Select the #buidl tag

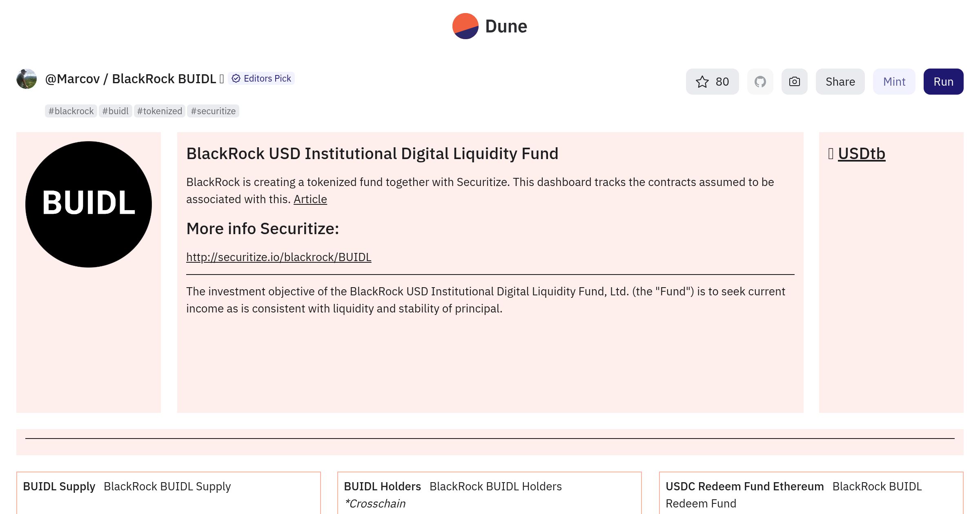click(116, 111)
